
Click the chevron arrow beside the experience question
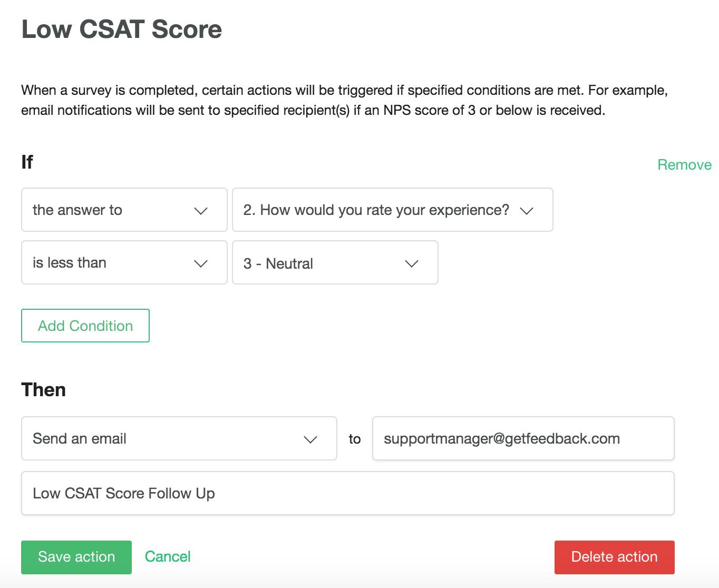click(x=527, y=211)
